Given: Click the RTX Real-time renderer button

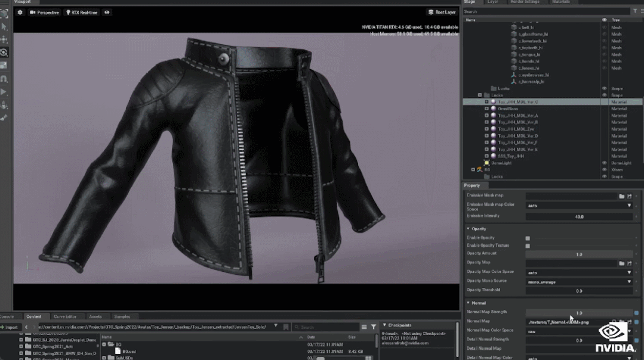Looking at the screenshot, I should click(x=82, y=13).
